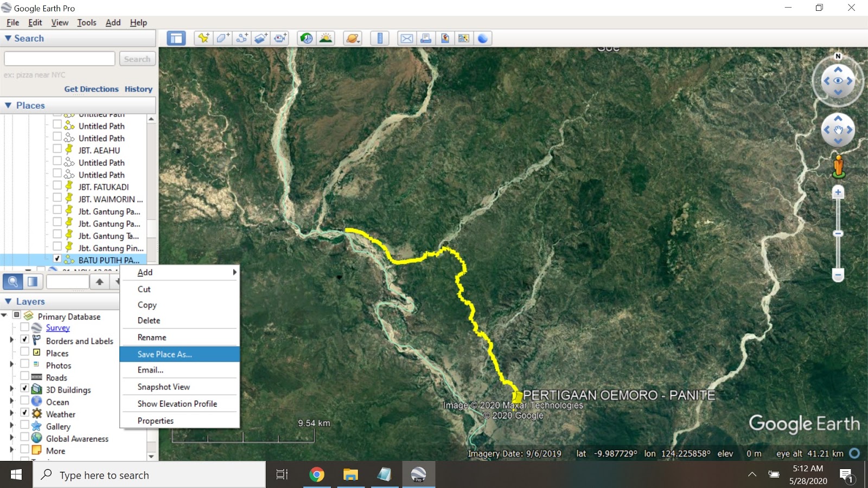
Task: Click the blue globe icon at toolbar end
Action: [483, 38]
